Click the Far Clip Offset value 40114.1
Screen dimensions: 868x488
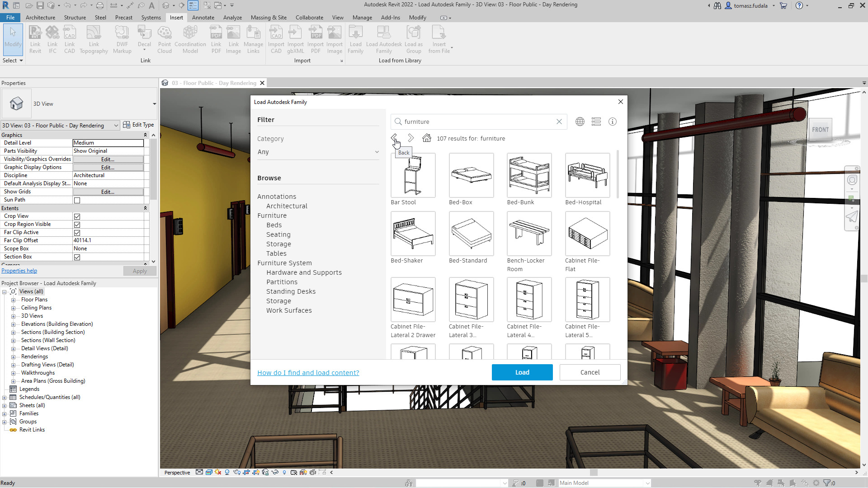[x=108, y=241]
